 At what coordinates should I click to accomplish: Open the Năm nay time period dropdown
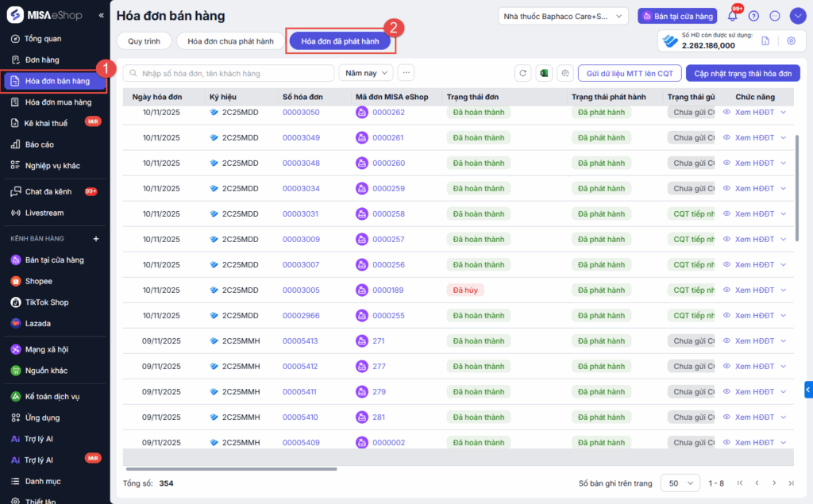pos(366,73)
